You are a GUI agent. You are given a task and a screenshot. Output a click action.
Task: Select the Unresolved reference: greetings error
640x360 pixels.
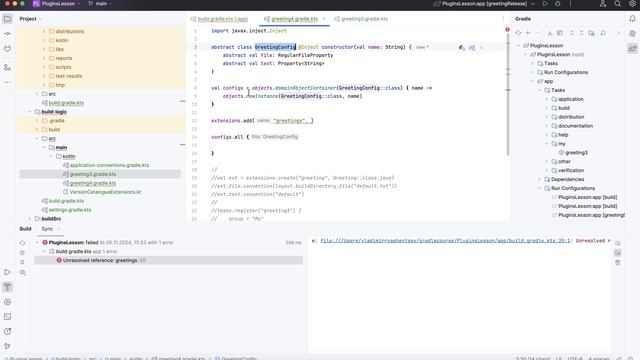169,260
